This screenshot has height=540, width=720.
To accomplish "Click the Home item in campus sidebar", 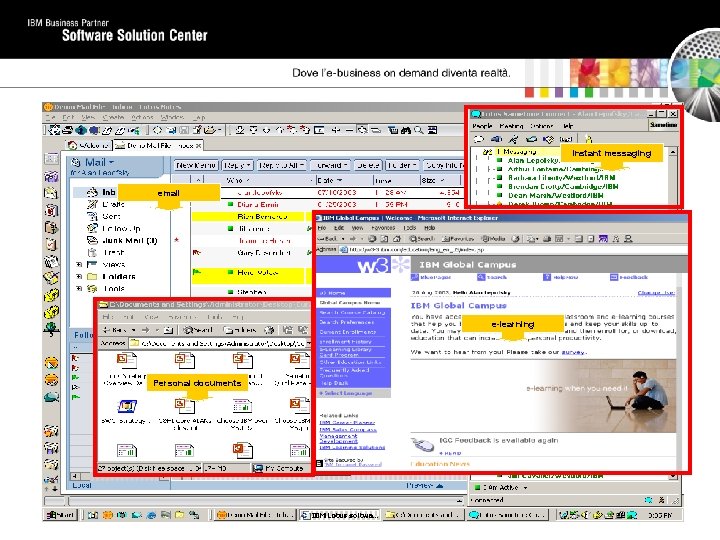I will [x=353, y=292].
